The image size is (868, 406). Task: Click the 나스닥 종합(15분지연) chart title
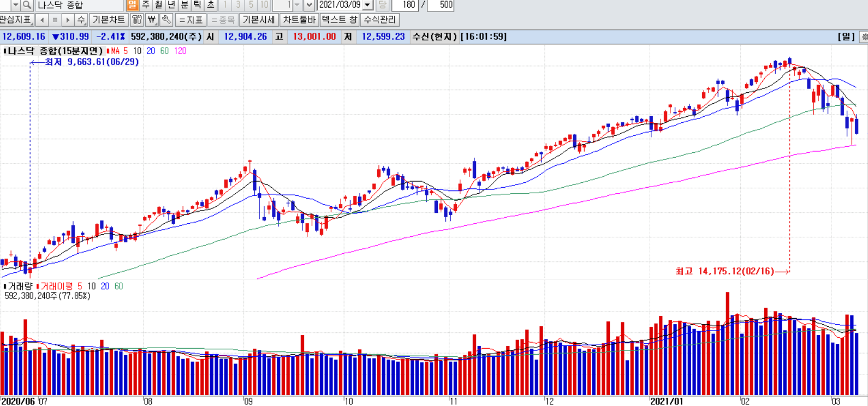(x=55, y=51)
